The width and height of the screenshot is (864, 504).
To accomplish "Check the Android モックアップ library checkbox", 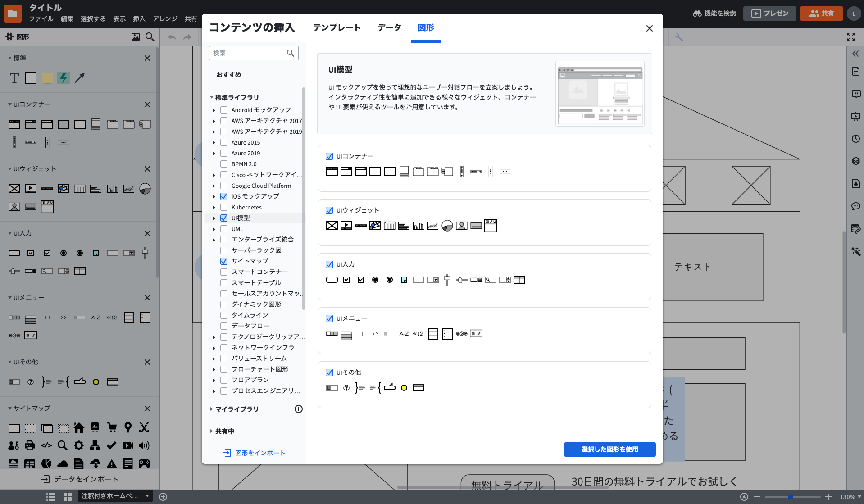I will click(224, 110).
